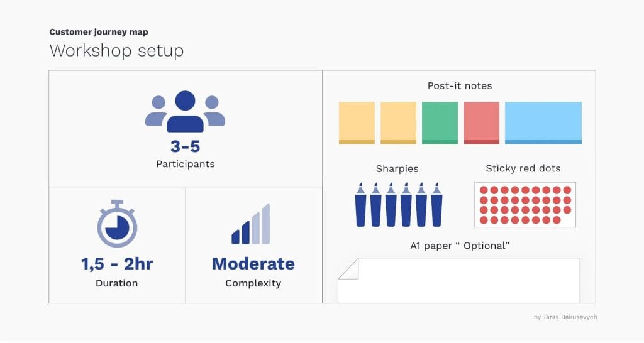Select the green Post-it note
This screenshot has width=644, height=343.
pyautogui.click(x=440, y=123)
